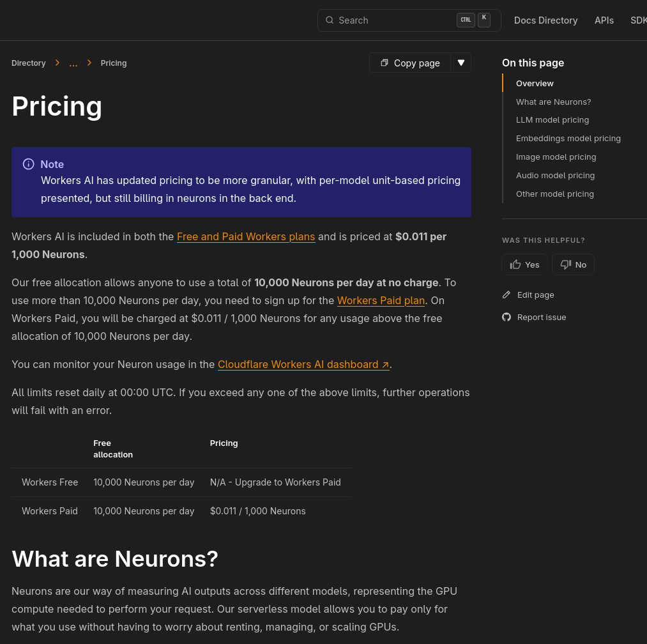Click the Pricing breadcrumb
The width and height of the screenshot is (647, 644).
(x=114, y=63)
